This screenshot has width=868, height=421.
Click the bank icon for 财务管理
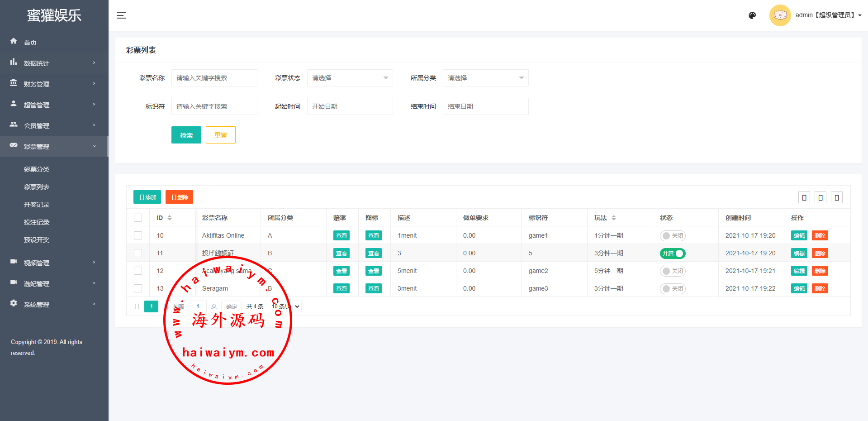(x=14, y=83)
